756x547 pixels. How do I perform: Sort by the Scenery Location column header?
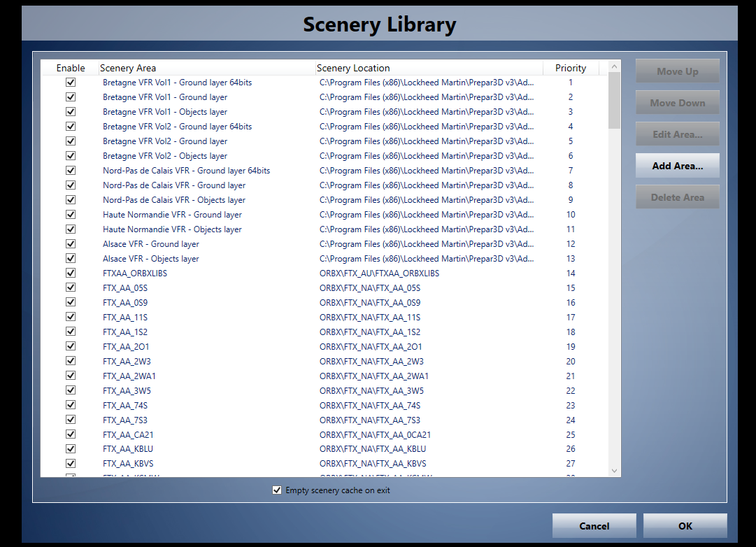coord(429,68)
